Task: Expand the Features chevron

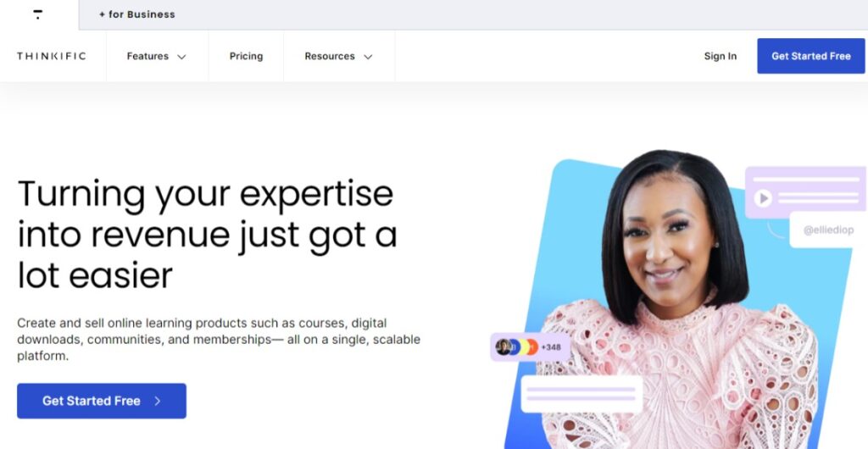Action: click(x=181, y=57)
